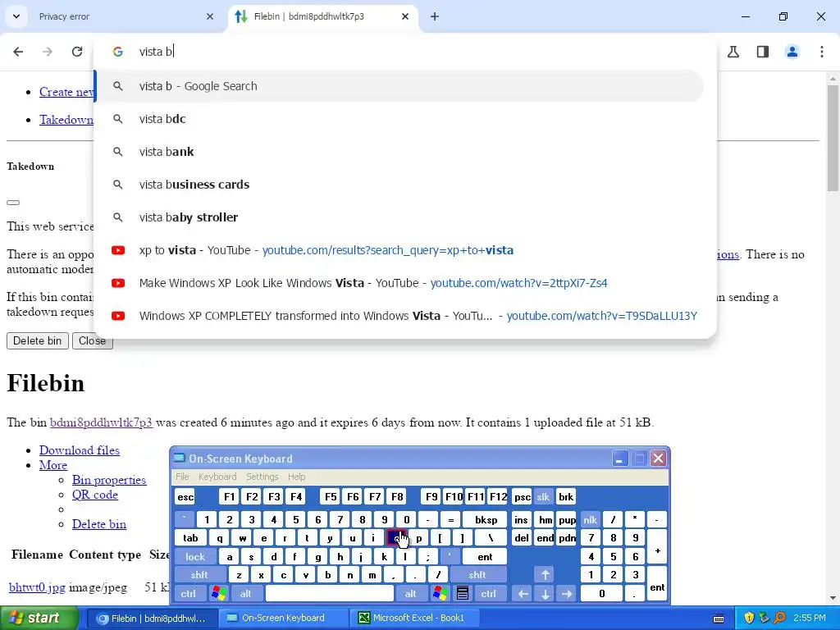This screenshot has width=840, height=630.
Task: Click the browser forward arrow
Action: [x=48, y=52]
